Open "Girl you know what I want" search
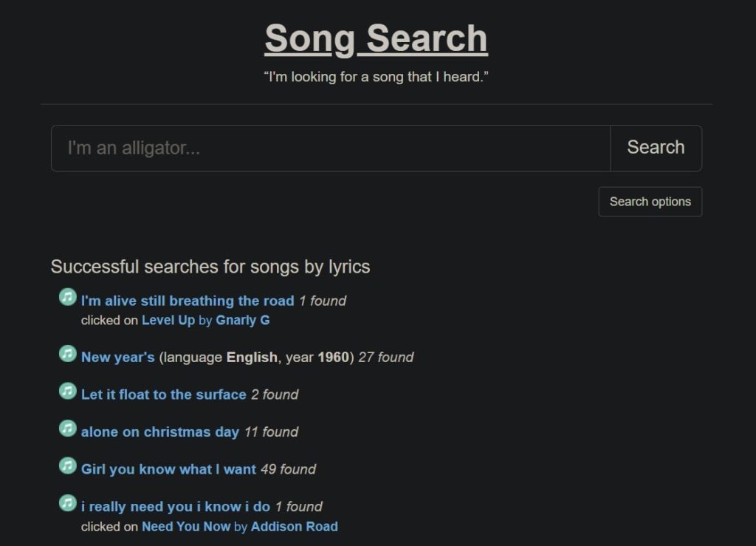 click(168, 469)
